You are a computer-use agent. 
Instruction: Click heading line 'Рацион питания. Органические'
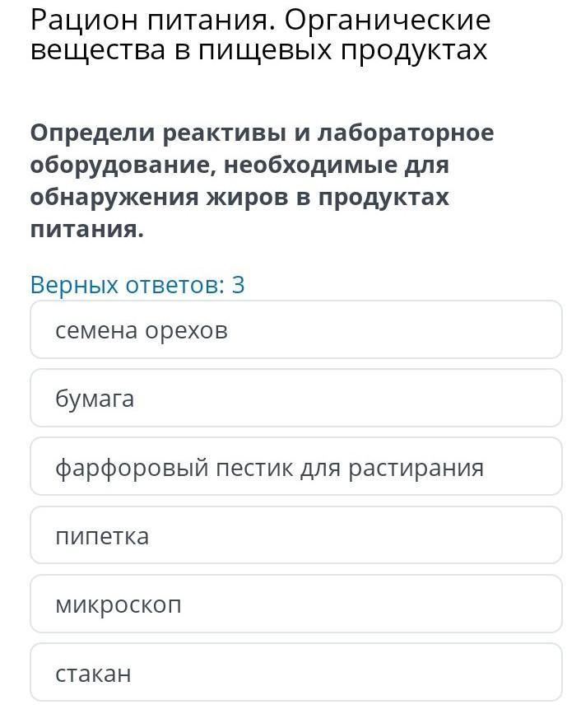pos(260,20)
